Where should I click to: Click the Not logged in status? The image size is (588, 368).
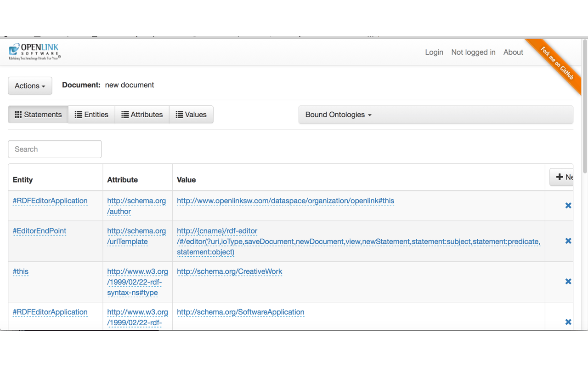point(473,52)
